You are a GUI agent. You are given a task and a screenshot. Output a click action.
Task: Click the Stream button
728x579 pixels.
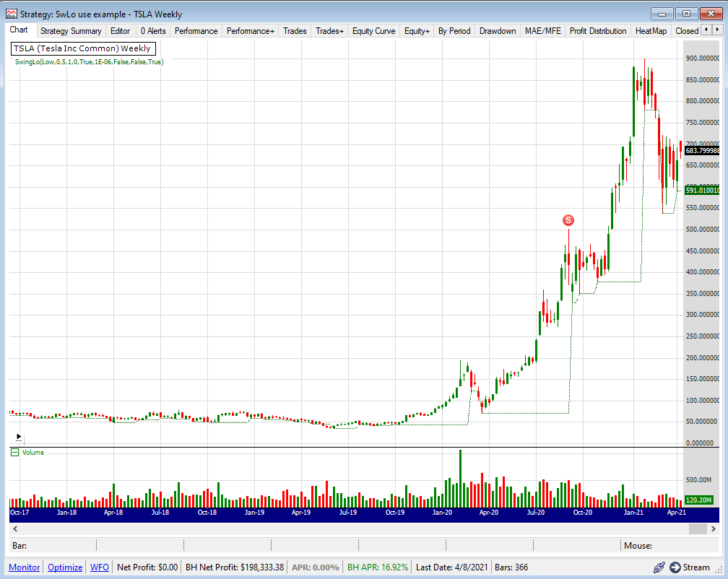(x=690, y=567)
